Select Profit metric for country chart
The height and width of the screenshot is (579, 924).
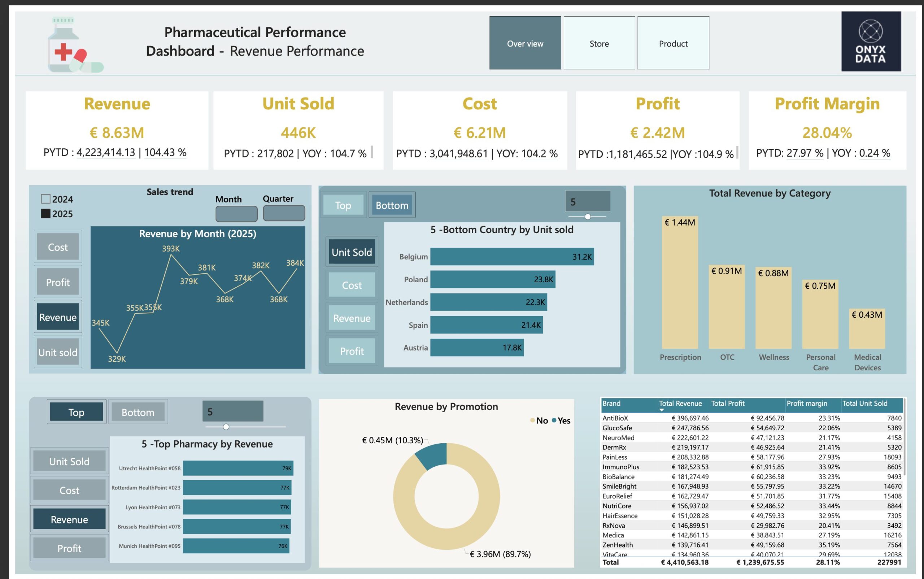[351, 351]
